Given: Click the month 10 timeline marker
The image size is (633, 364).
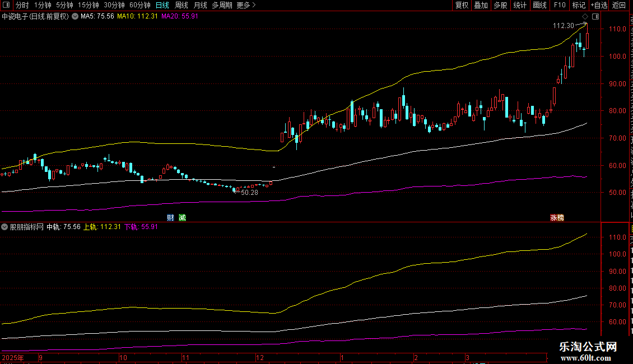Looking at the screenshot, I should tap(123, 357).
